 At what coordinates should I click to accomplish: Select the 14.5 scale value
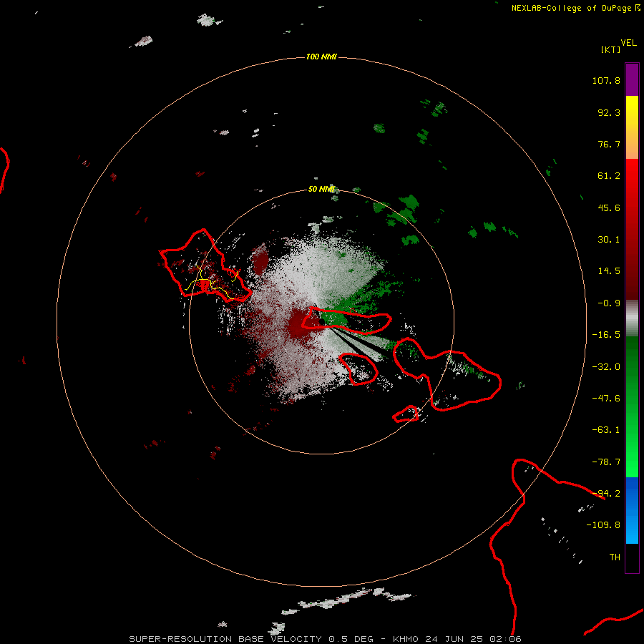(x=609, y=271)
